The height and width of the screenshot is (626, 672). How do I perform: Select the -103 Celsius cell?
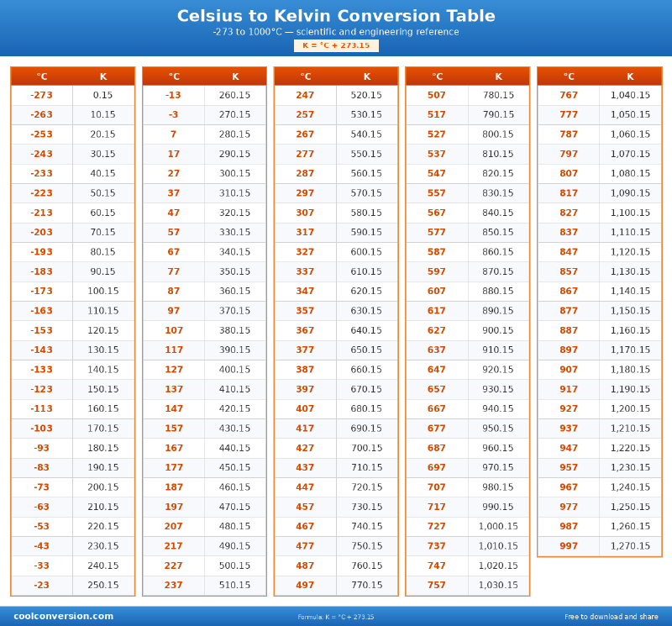[41, 429]
